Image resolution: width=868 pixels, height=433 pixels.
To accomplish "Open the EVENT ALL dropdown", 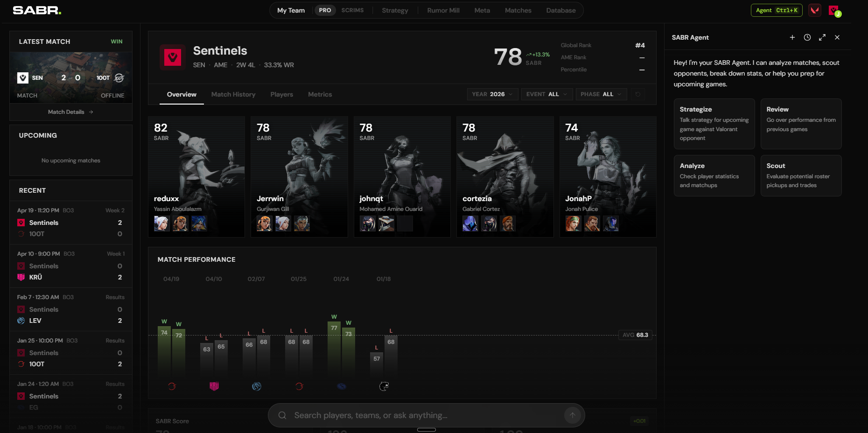I will pos(546,94).
